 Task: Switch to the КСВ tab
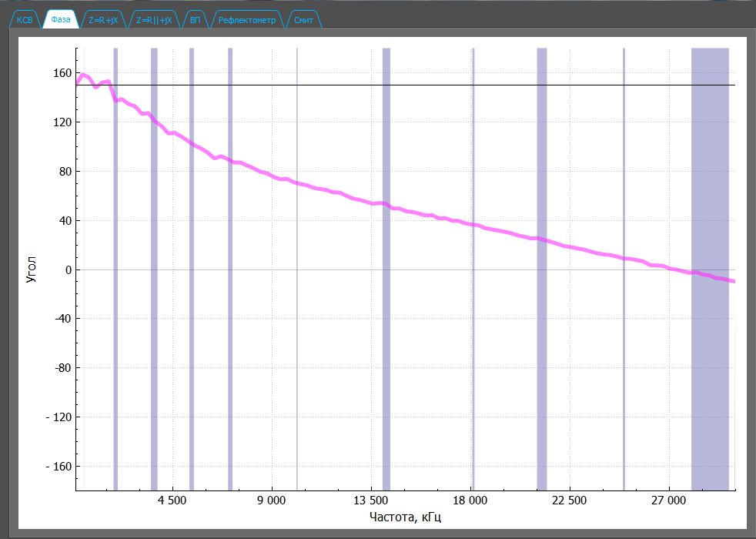[x=25, y=21]
